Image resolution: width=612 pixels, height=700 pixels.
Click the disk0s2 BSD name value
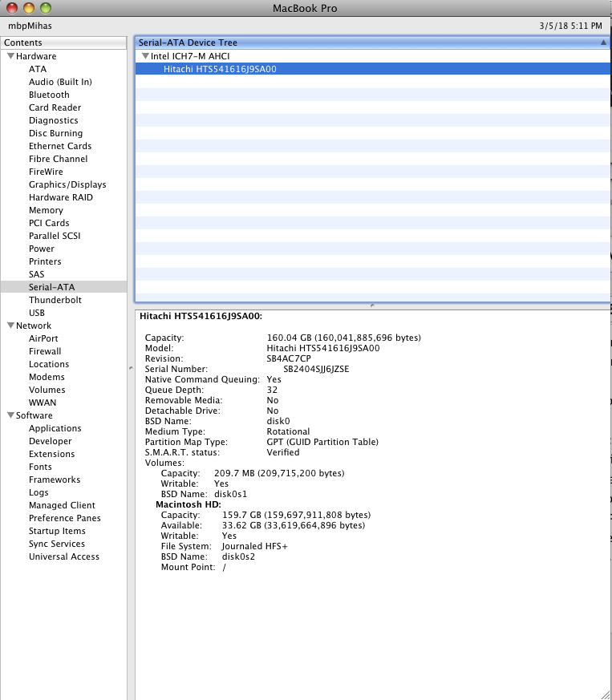point(238,556)
